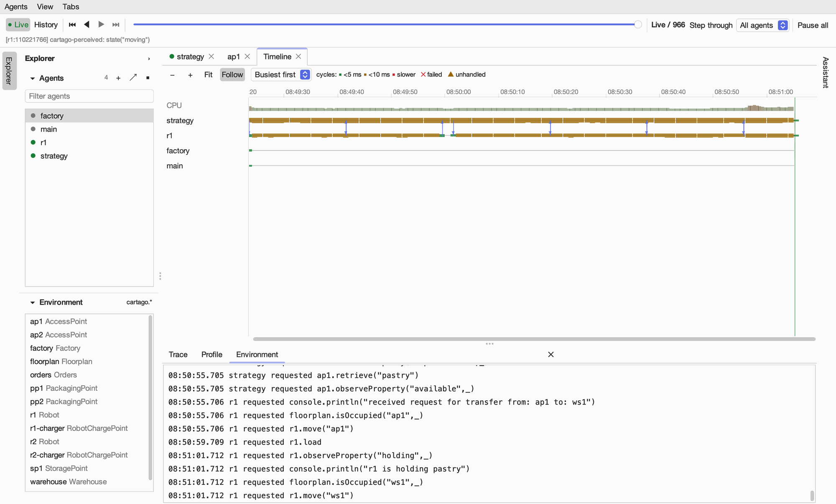Open the View menu
Image resolution: width=836 pixels, height=504 pixels.
[x=45, y=7]
